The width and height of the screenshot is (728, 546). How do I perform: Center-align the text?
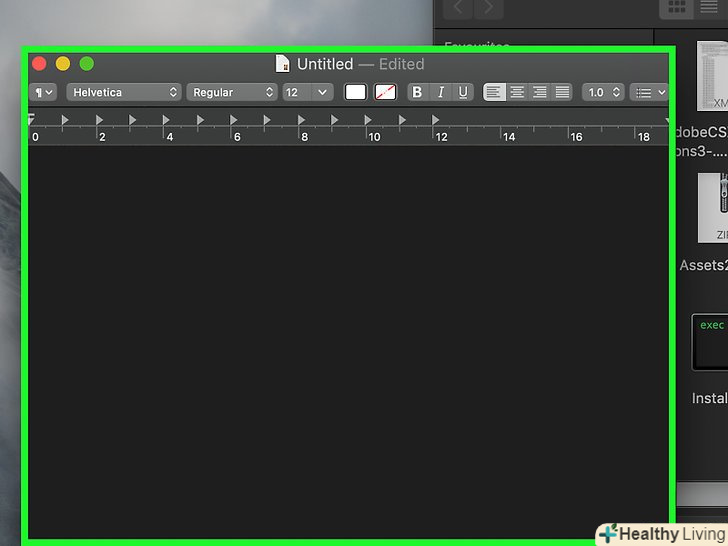[x=517, y=92]
